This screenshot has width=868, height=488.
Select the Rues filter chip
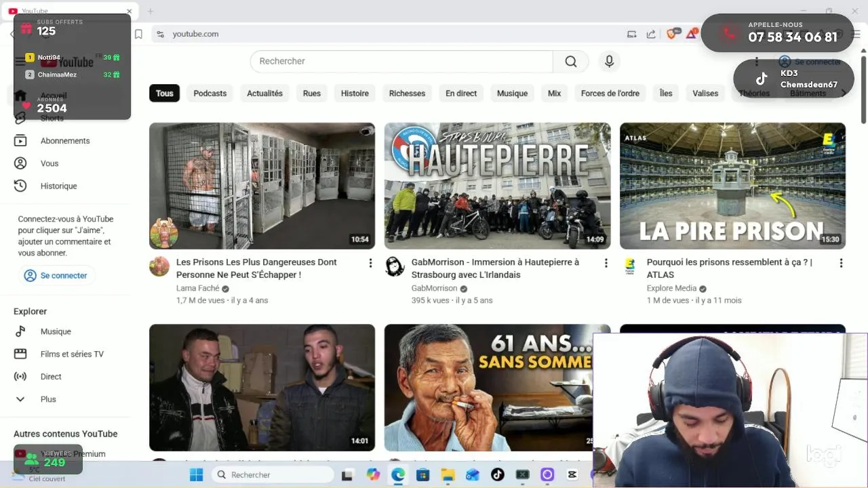pyautogui.click(x=312, y=94)
